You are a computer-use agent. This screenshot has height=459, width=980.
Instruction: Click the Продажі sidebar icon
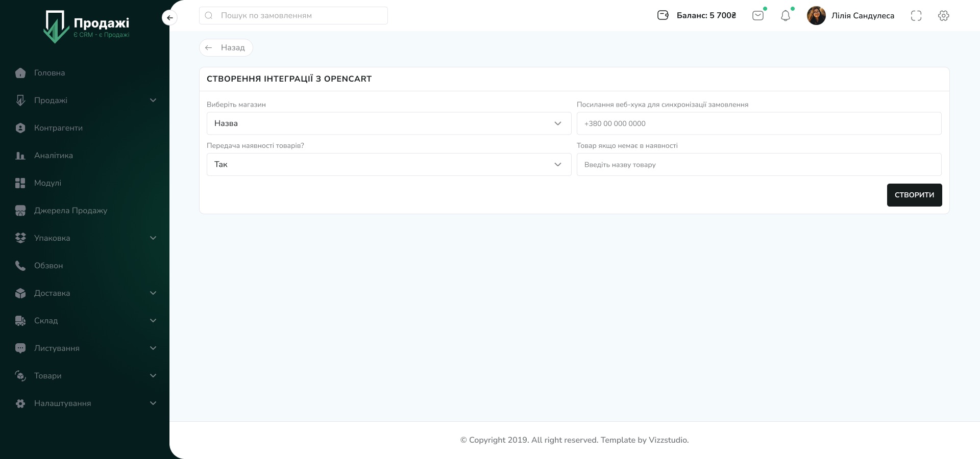(20, 100)
